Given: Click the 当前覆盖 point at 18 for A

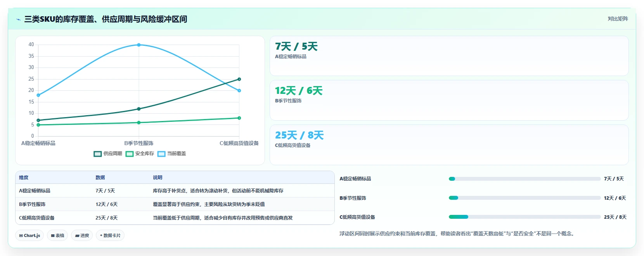Looking at the screenshot, I should coord(38,95).
